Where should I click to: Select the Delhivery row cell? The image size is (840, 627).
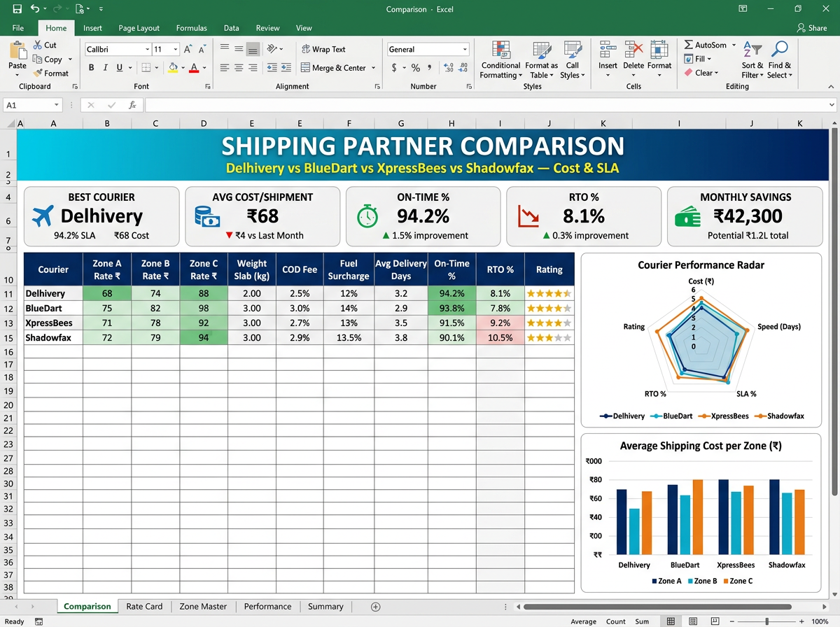click(53, 293)
